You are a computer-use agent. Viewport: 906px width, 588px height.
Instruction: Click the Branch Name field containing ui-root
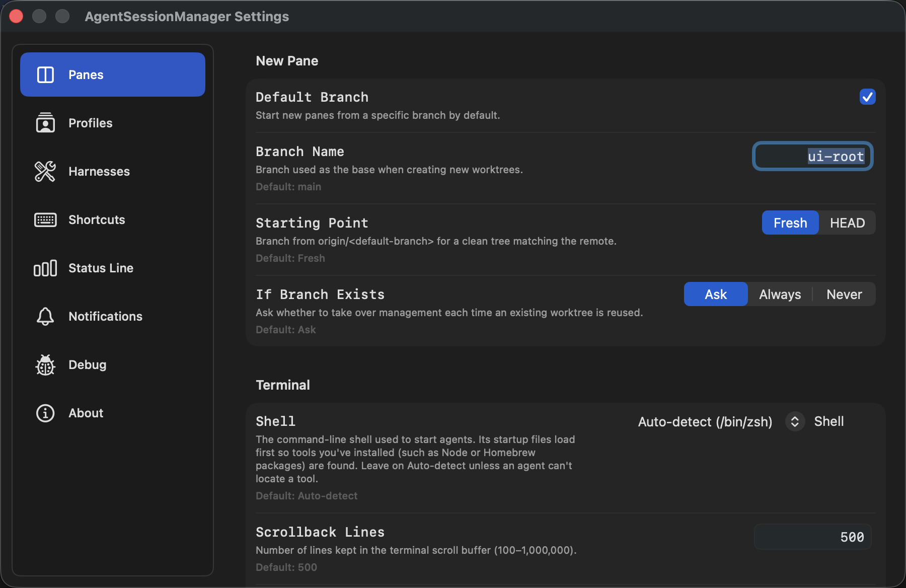pyautogui.click(x=813, y=156)
